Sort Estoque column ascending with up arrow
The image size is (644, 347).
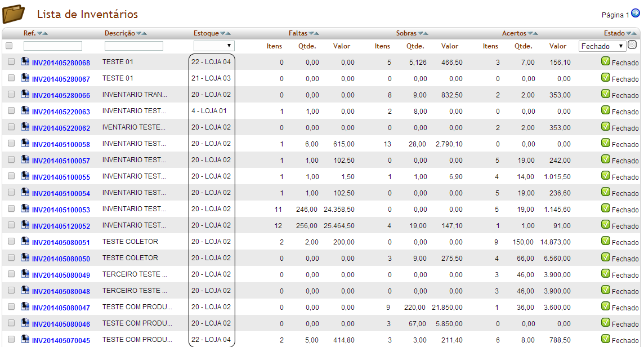[x=228, y=34]
